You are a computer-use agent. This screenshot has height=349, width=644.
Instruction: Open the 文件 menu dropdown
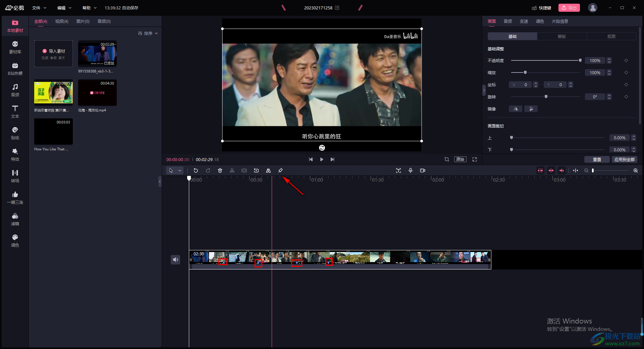pos(39,8)
